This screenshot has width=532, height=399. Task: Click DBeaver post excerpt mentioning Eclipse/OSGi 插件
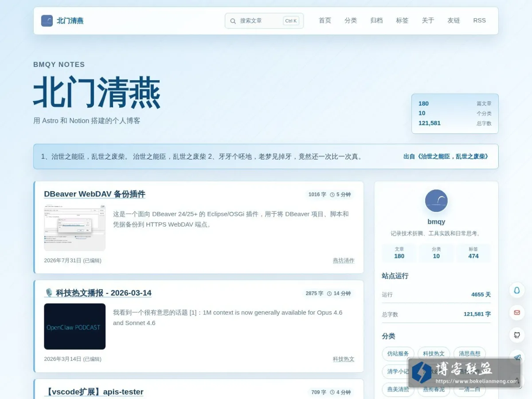coord(231,219)
